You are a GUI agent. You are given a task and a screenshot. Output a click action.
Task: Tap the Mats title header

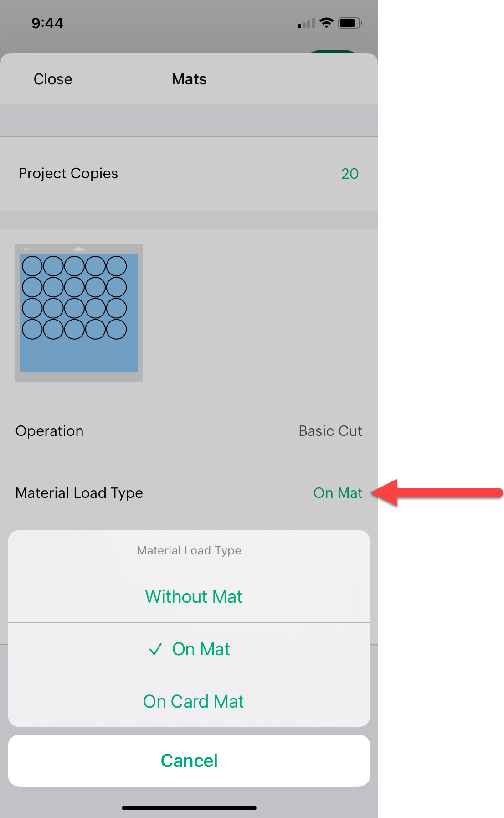189,79
